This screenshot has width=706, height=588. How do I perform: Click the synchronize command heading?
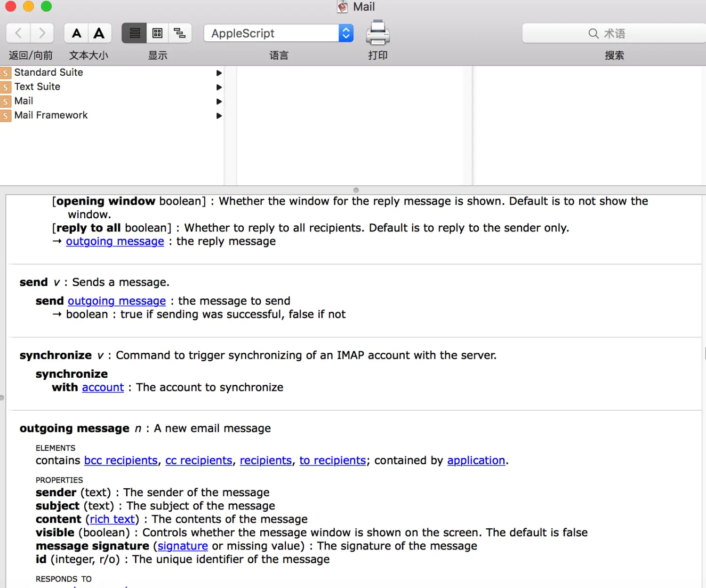pos(258,356)
